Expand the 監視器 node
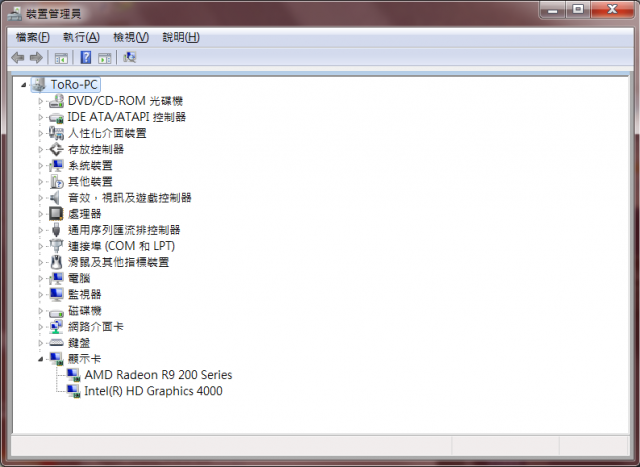 pyautogui.click(x=40, y=294)
